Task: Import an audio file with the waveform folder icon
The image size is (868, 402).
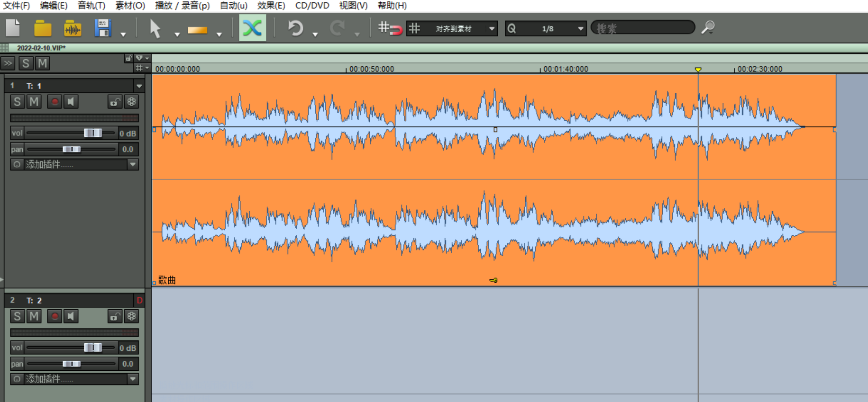Action: [73, 28]
